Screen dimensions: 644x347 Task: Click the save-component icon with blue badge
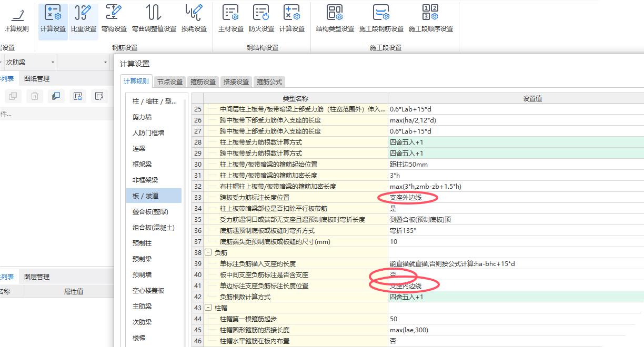click(x=77, y=96)
